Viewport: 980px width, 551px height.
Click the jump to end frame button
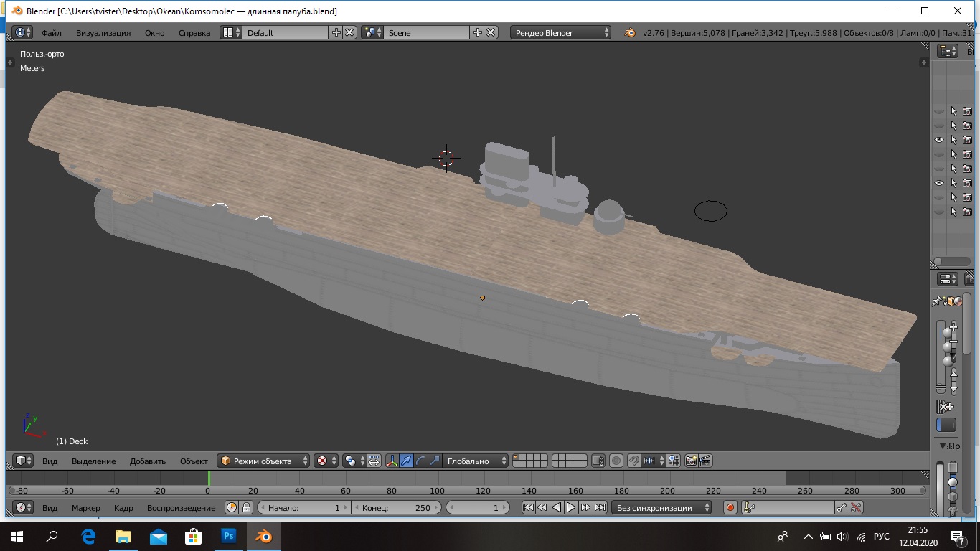pyautogui.click(x=600, y=507)
